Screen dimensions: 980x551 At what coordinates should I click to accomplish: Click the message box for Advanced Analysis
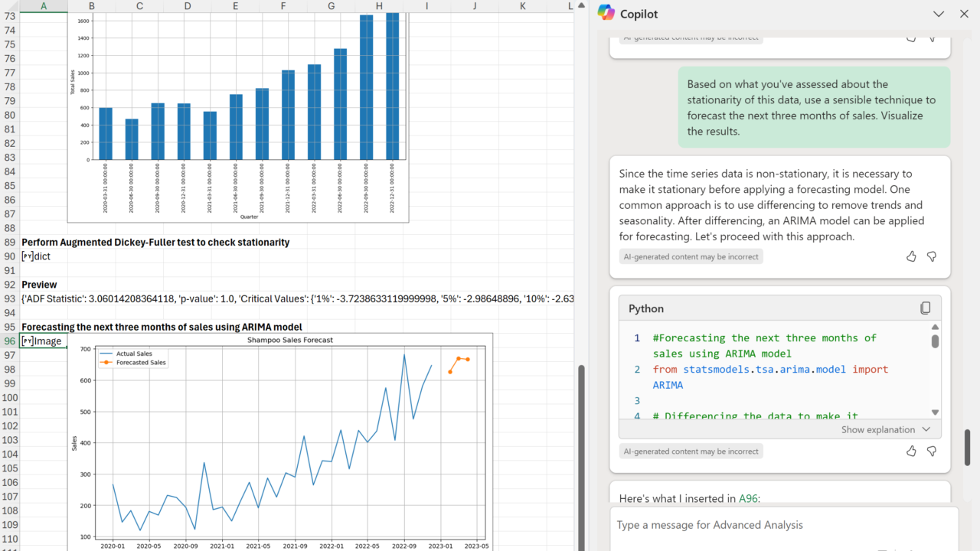pyautogui.click(x=781, y=525)
